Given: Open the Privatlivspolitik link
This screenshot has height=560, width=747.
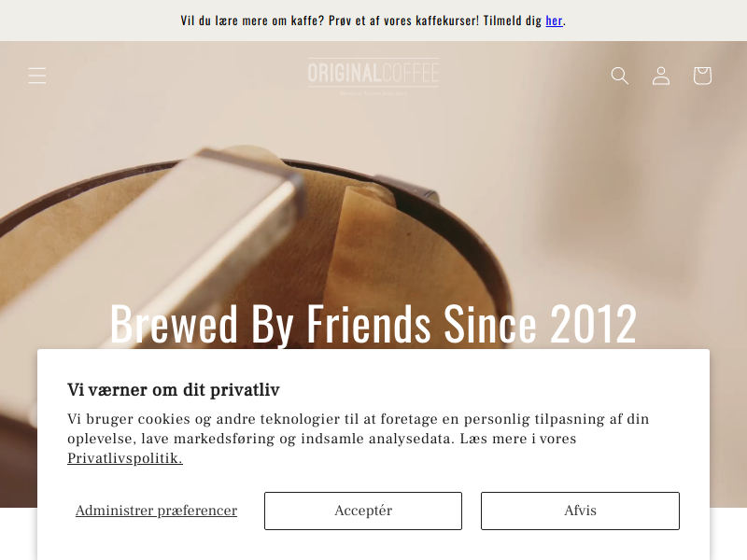Looking at the screenshot, I should (125, 458).
